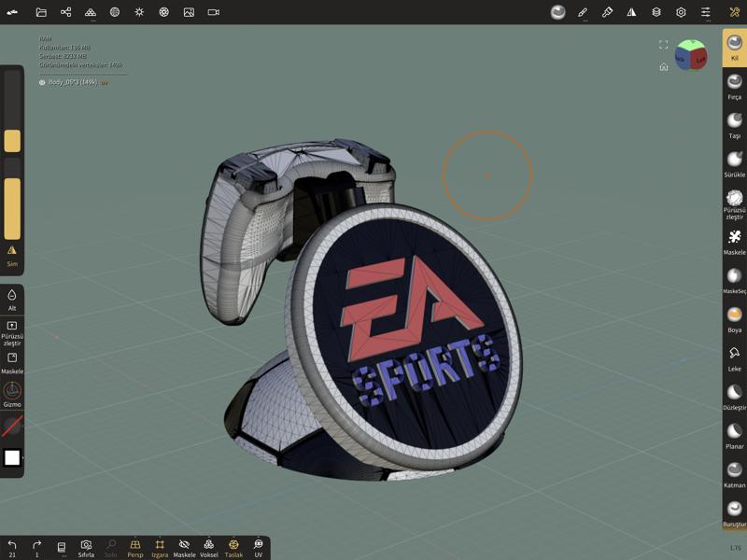The width and height of the screenshot is (747, 560).
Task: Open the settings gear menu
Action: pos(680,12)
